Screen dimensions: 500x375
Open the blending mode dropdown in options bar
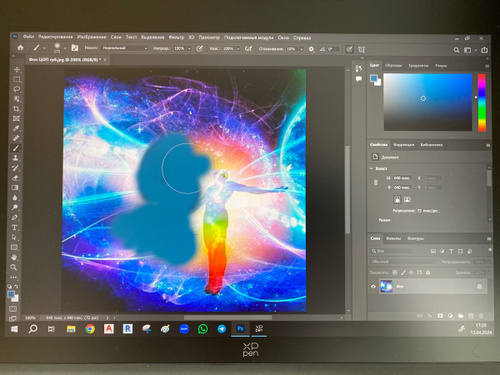[x=124, y=48]
